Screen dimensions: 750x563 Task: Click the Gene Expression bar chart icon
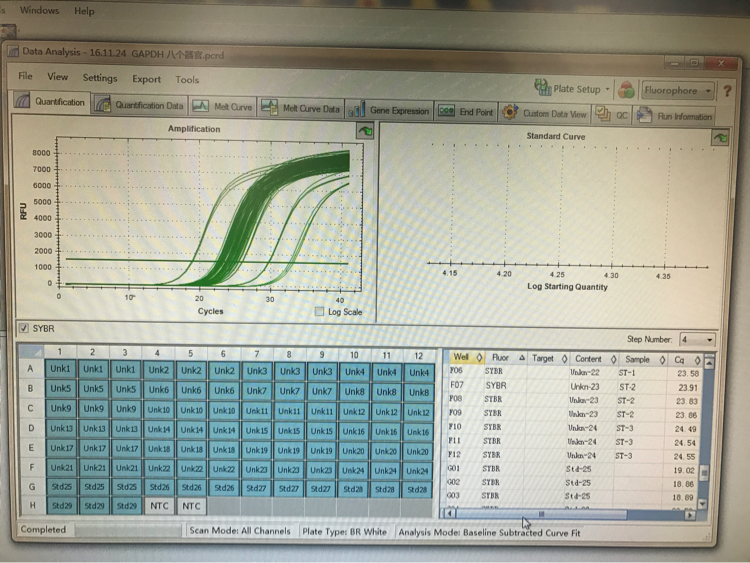357,110
